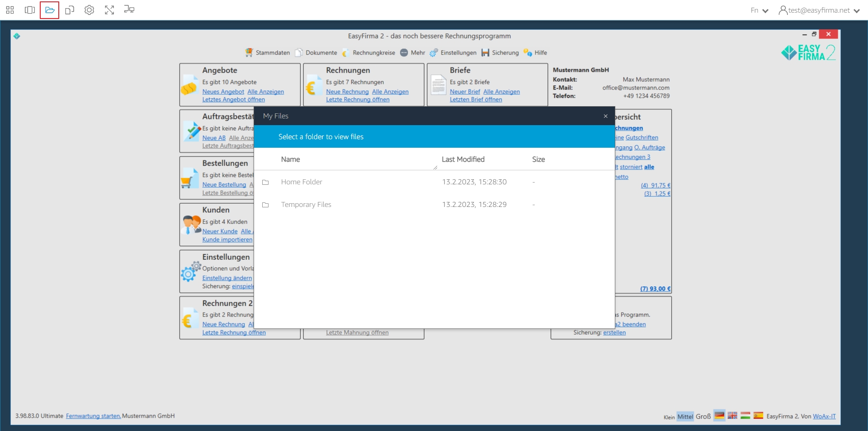Expand the dropdown arrow after test@easyfirma.net

point(857,11)
